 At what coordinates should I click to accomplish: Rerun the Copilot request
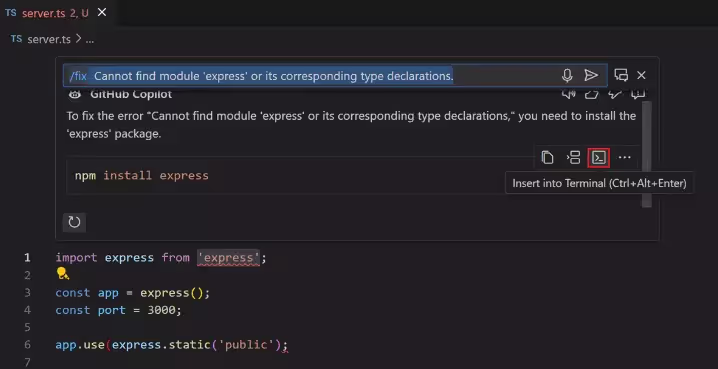74,222
